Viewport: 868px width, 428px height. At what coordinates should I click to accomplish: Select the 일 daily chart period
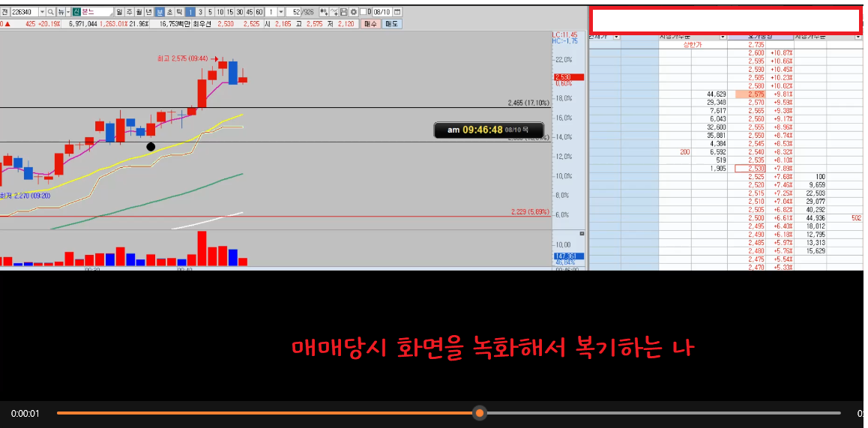click(x=120, y=12)
